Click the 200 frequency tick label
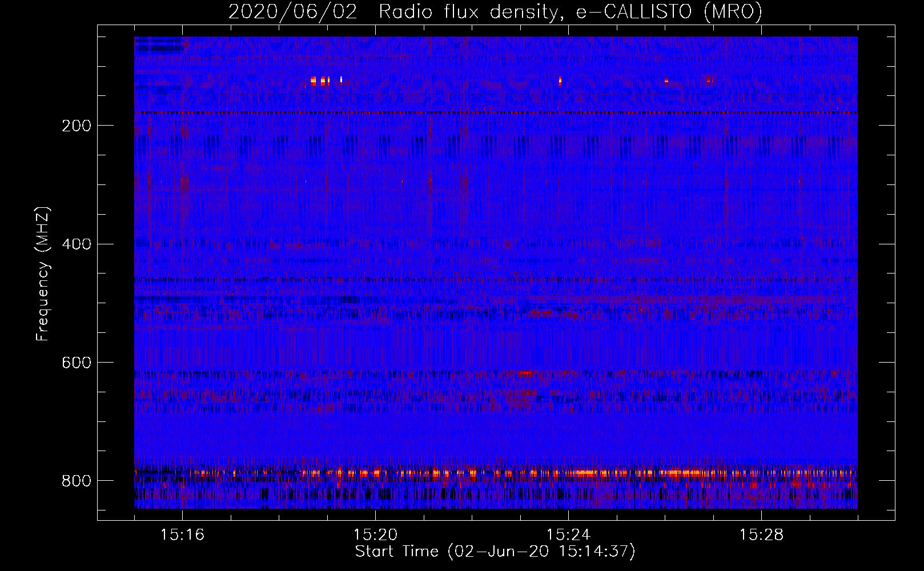924x571 pixels. tap(76, 126)
